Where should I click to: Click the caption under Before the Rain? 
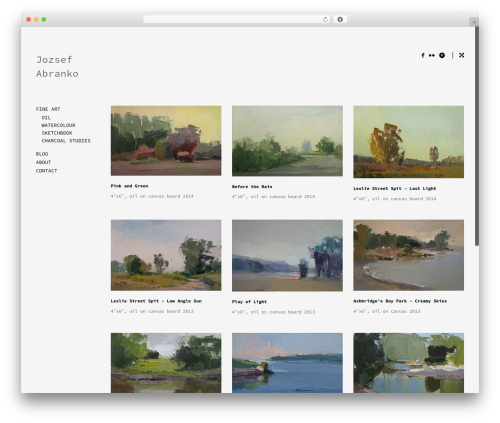coord(273,197)
